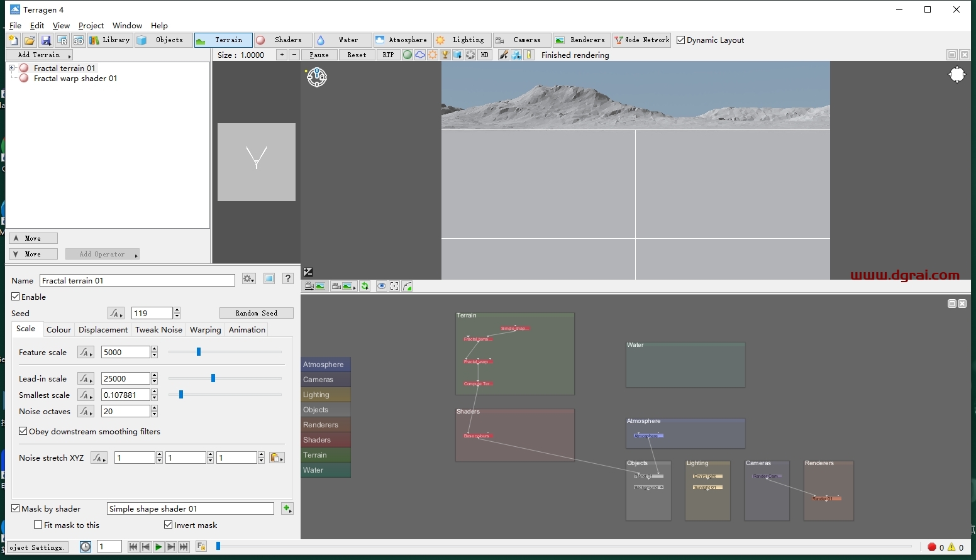The width and height of the screenshot is (976, 560).
Task: Click the green plus mask shader icon
Action: click(x=287, y=508)
